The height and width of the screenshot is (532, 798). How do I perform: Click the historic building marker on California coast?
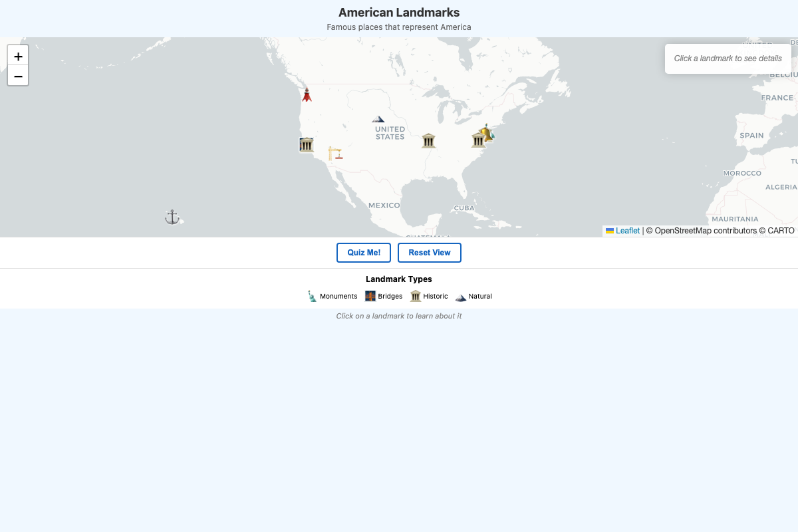pos(306,145)
